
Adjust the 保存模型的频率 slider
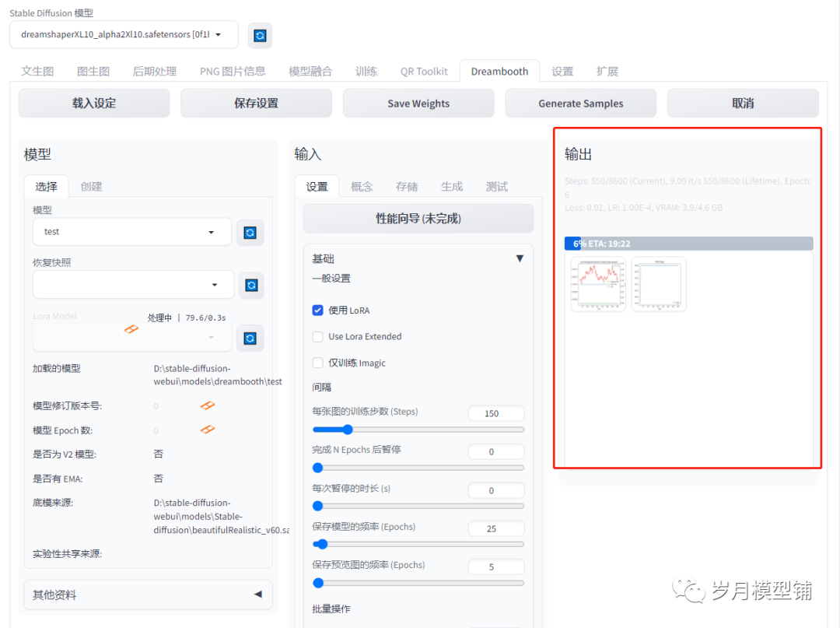[418, 545]
